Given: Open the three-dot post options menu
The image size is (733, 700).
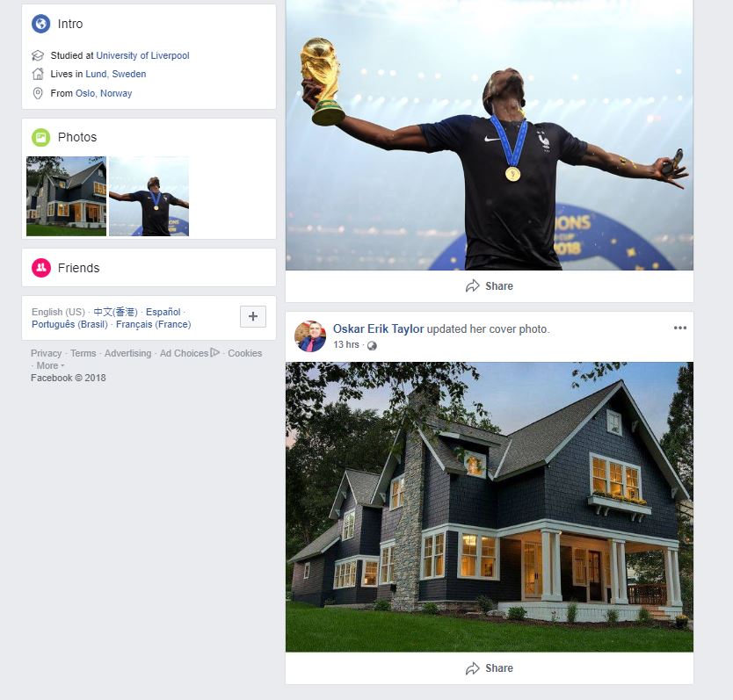Looking at the screenshot, I should click(x=679, y=328).
